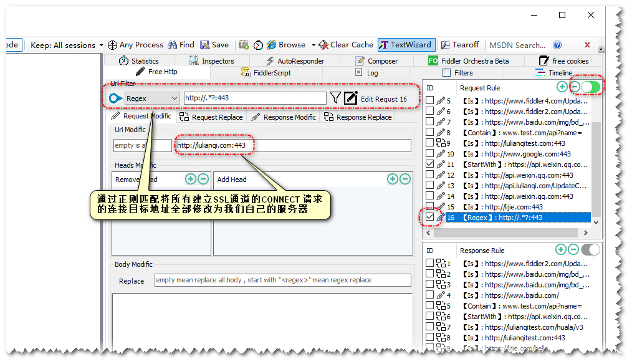Screen dimensions: 632x364
Task: Click the blue Uri Filter tag icon
Action: [115, 98]
